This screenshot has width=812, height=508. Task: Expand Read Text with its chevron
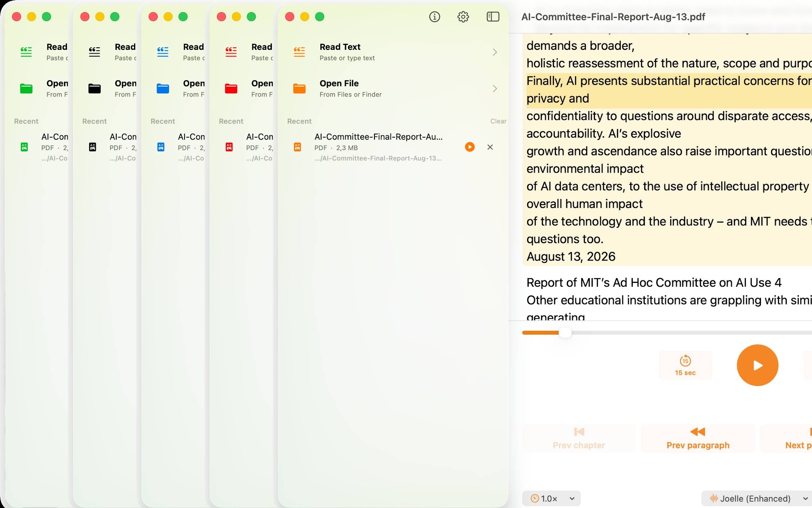click(494, 52)
